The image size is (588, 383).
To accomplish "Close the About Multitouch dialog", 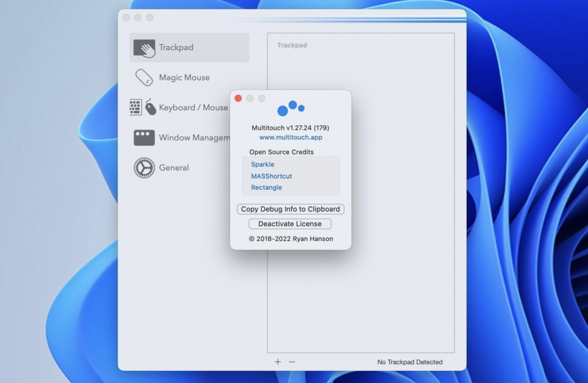I will (238, 98).
